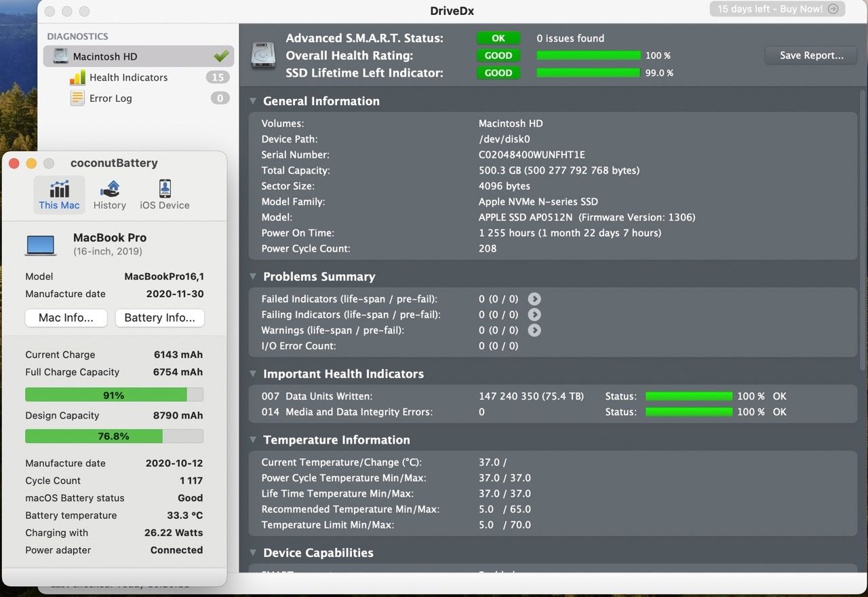Switch to This Mac tab in coconutBattery
This screenshot has width=868, height=597.
59,195
